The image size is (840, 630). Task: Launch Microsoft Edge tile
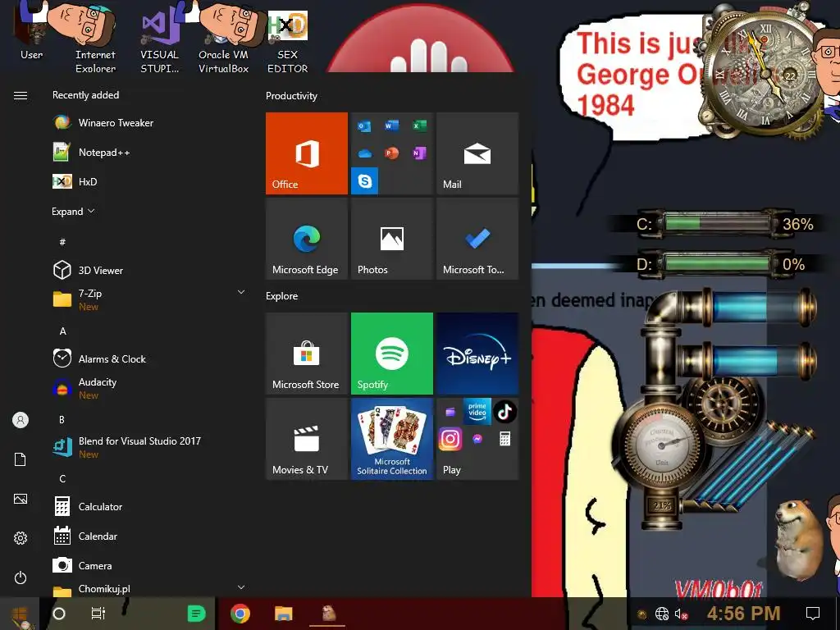click(x=307, y=239)
